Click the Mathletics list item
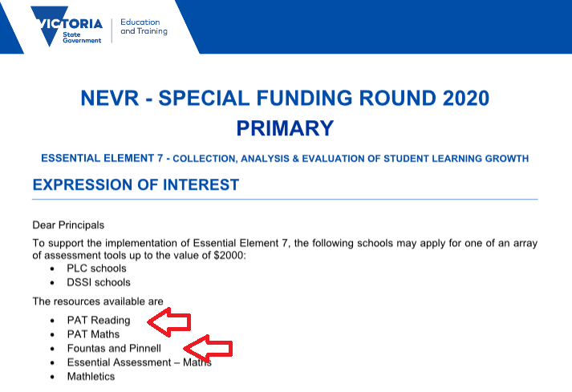572x392 pixels. [91, 376]
